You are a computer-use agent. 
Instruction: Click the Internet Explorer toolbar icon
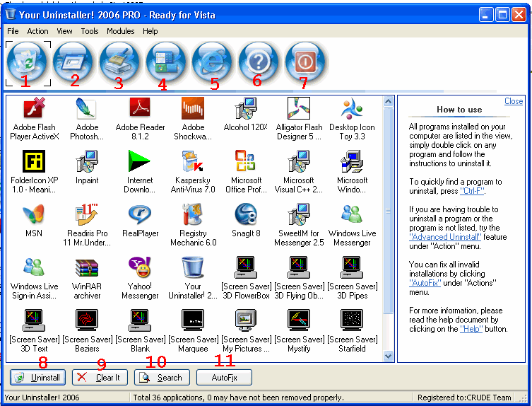pos(213,62)
